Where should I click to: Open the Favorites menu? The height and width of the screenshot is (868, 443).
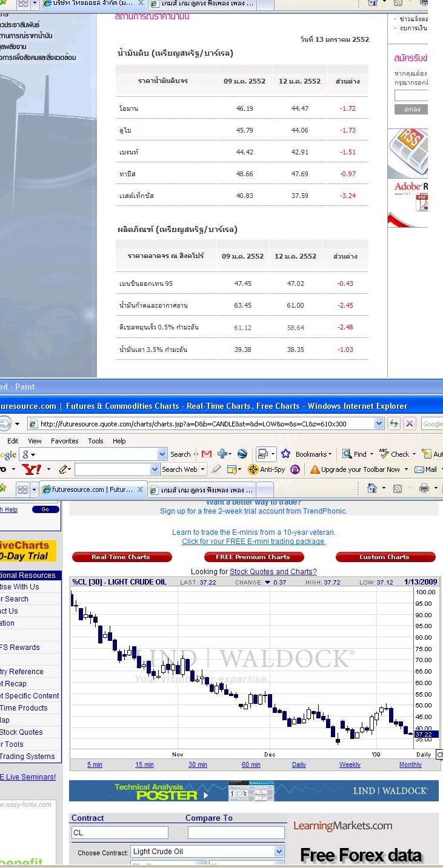pos(64,441)
